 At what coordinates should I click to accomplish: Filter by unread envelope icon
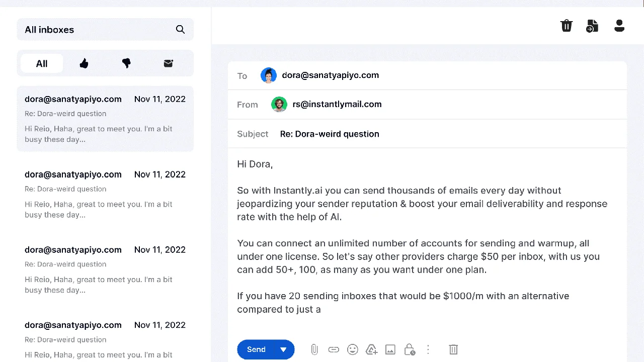169,63
